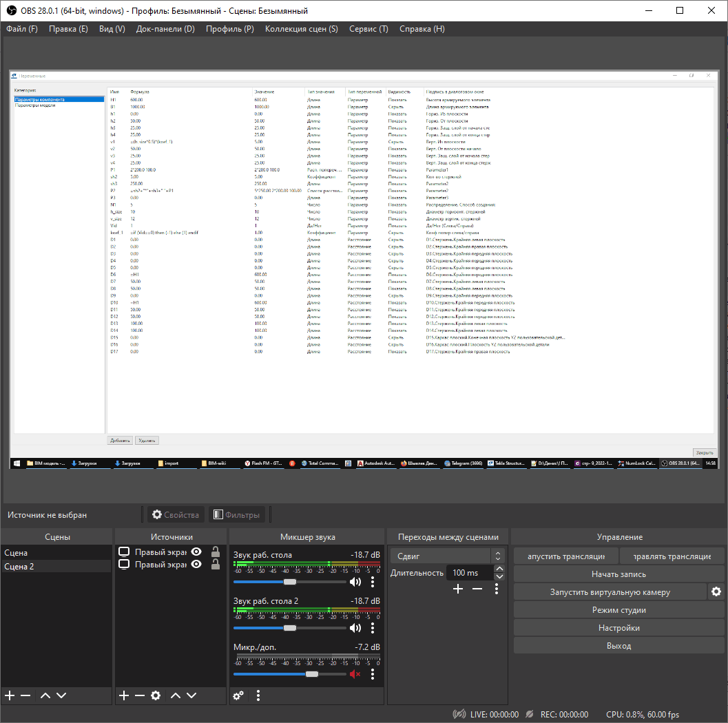
Task: Open options menu for Звук раб. стола
Action: coord(373,582)
